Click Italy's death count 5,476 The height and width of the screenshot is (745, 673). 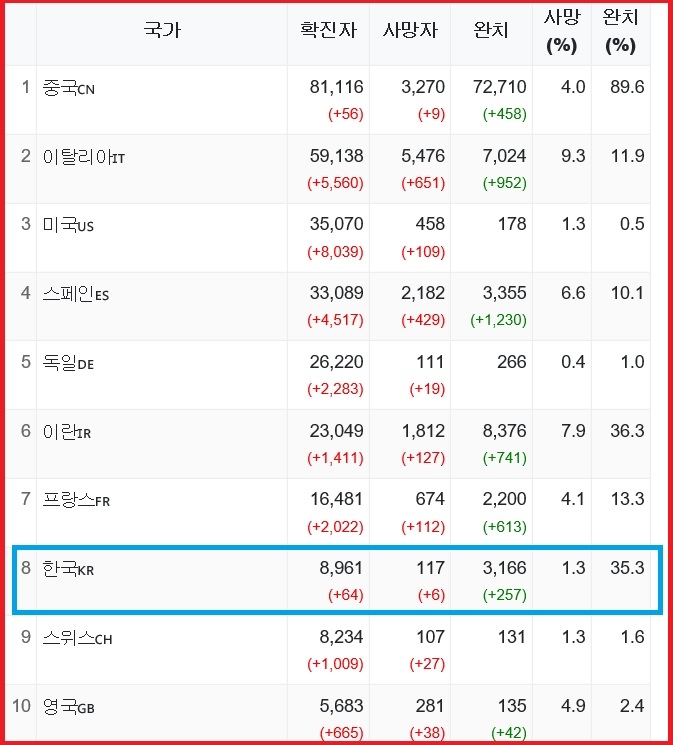coord(423,156)
